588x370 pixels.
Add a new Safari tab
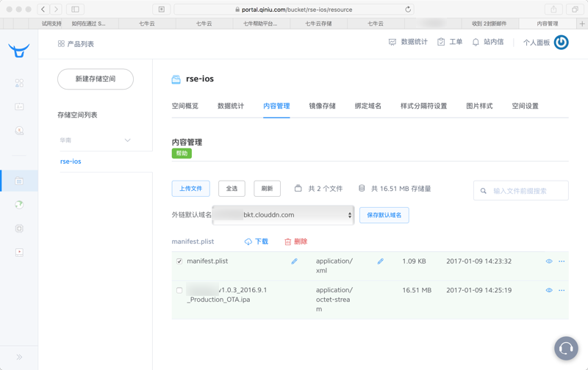click(x=582, y=23)
